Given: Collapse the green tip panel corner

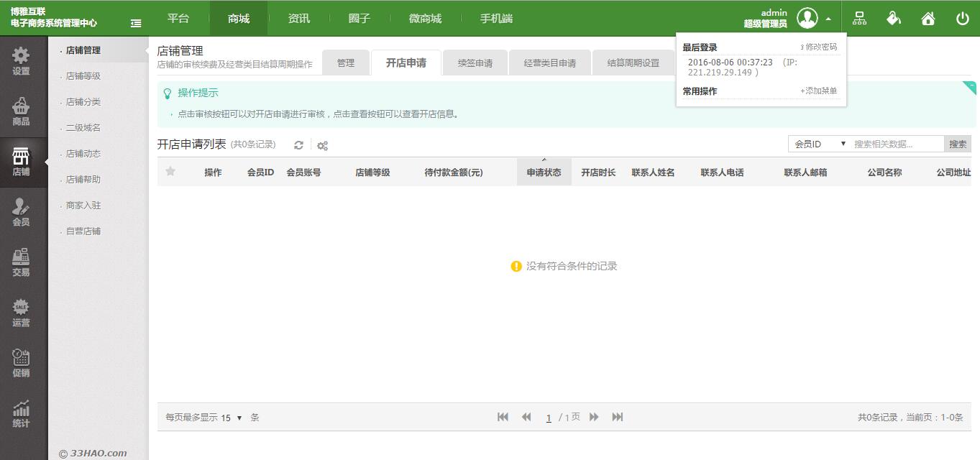Looking at the screenshot, I should [x=969, y=87].
